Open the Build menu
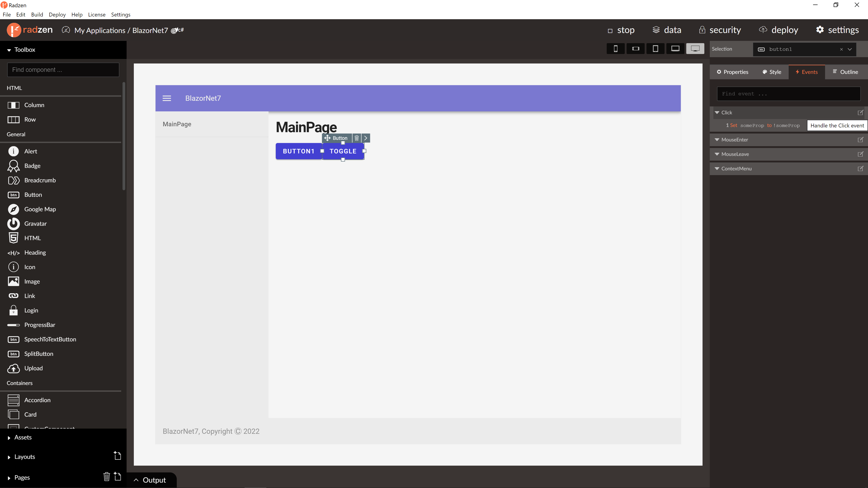 [x=37, y=14]
